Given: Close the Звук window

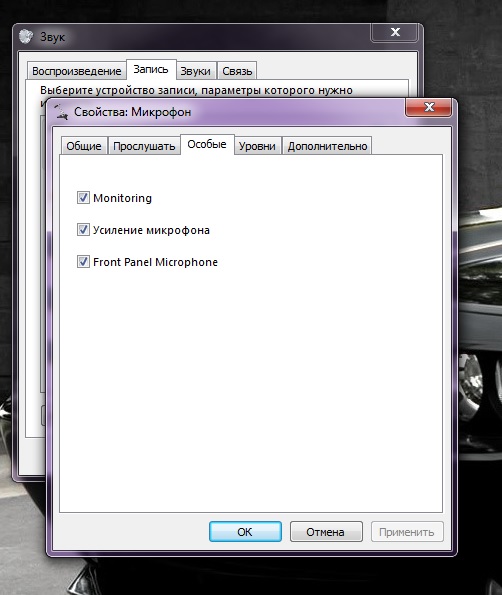Looking at the screenshot, I should tap(395, 32).
